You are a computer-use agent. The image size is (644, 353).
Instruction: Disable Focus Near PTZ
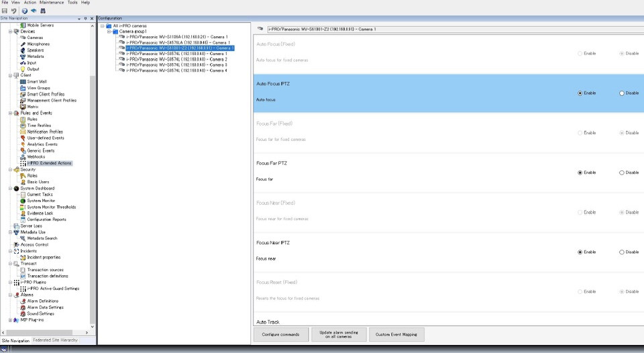[x=622, y=252]
